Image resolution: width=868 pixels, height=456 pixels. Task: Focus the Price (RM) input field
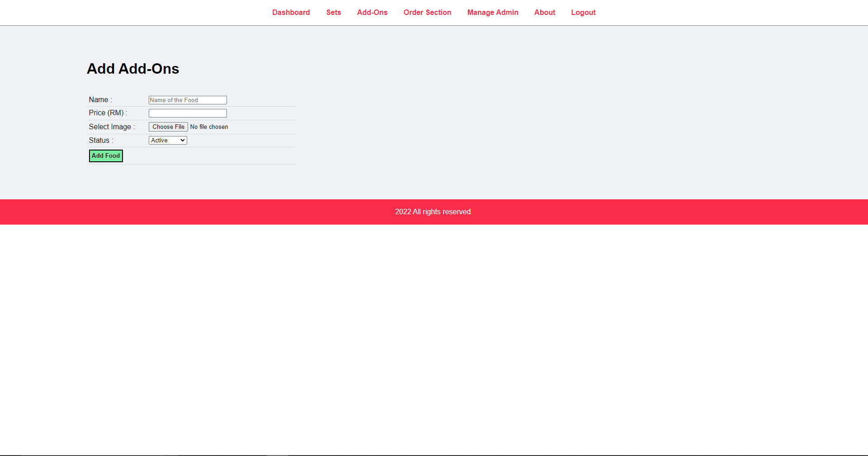click(187, 113)
